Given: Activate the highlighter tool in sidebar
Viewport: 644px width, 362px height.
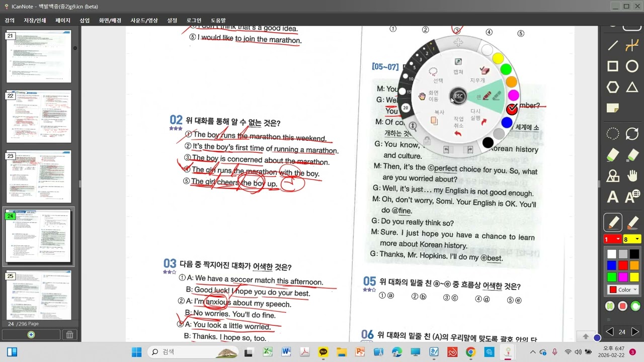Looking at the screenshot, I should pos(632,222).
